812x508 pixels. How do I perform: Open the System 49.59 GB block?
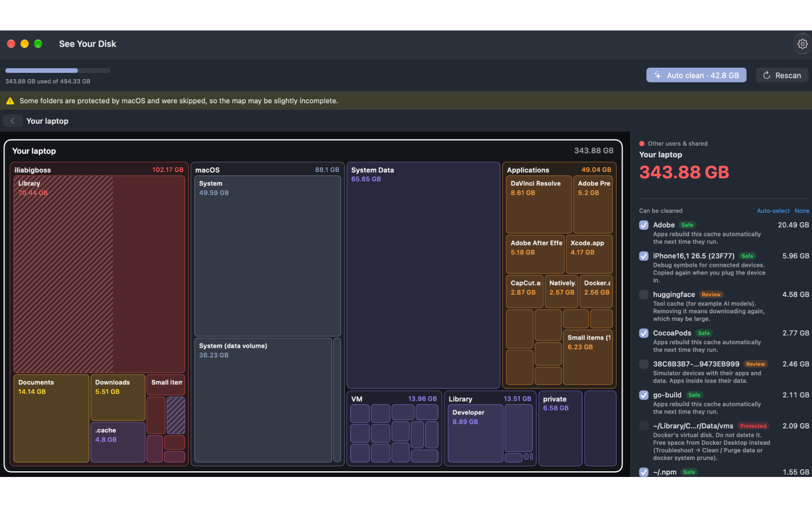(x=267, y=256)
